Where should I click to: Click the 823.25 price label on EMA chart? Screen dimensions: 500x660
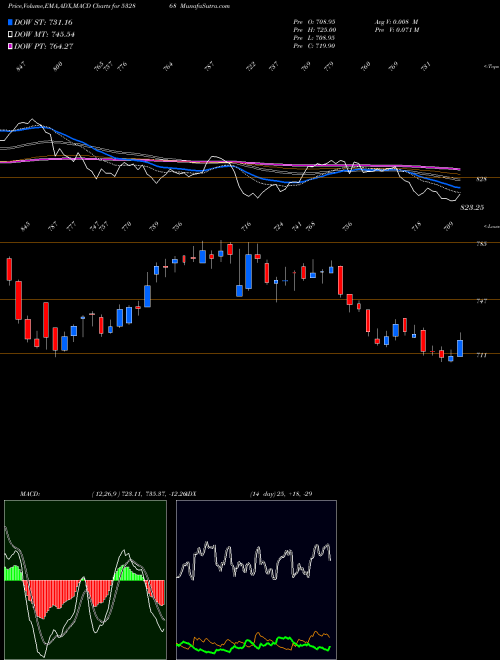472,208
